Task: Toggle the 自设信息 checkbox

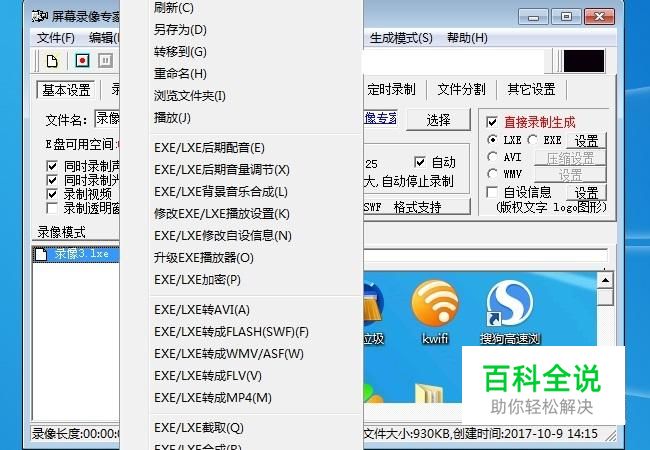Action: [492, 192]
